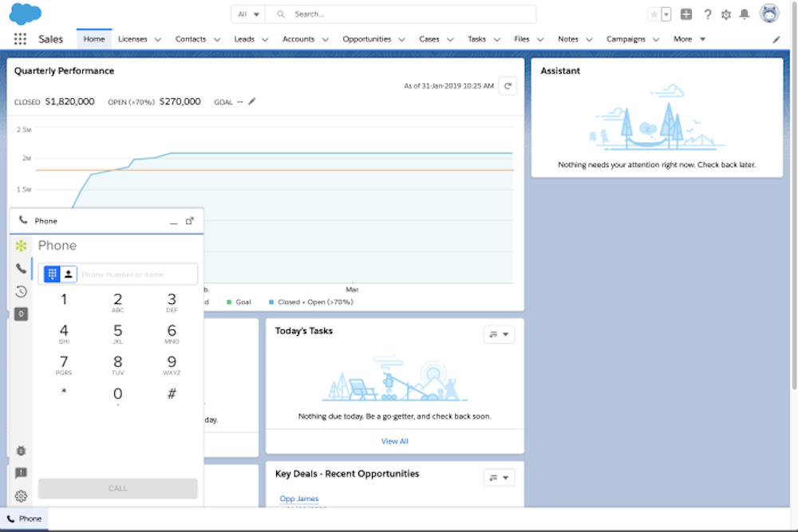The width and height of the screenshot is (798, 532).
Task: Tap the 0 key on the keypad
Action: (x=117, y=396)
